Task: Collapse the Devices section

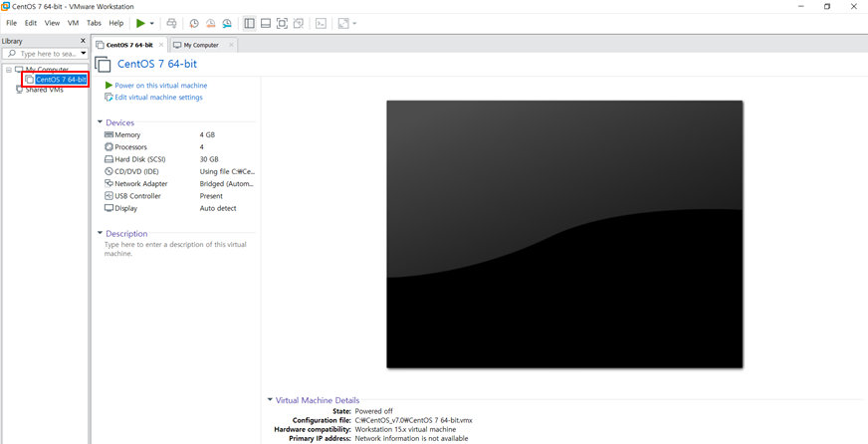Action: (100, 122)
